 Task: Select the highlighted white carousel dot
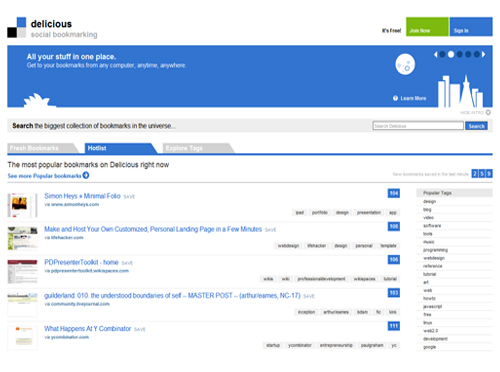click(451, 54)
